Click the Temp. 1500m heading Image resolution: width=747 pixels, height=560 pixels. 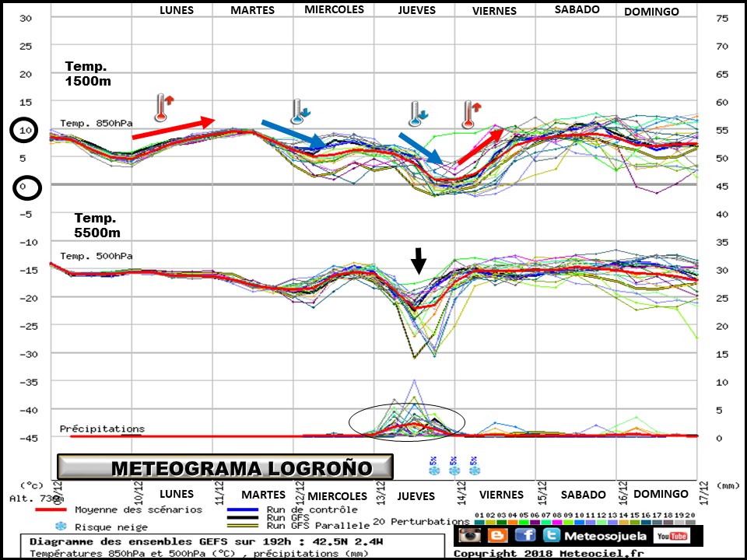point(88,74)
